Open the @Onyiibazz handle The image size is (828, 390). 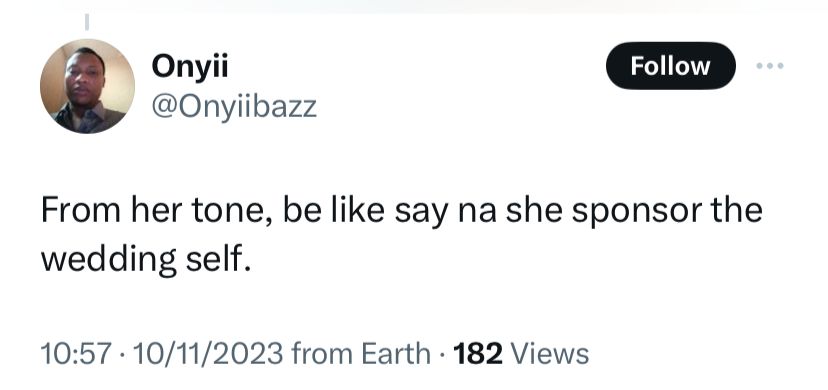[234, 107]
